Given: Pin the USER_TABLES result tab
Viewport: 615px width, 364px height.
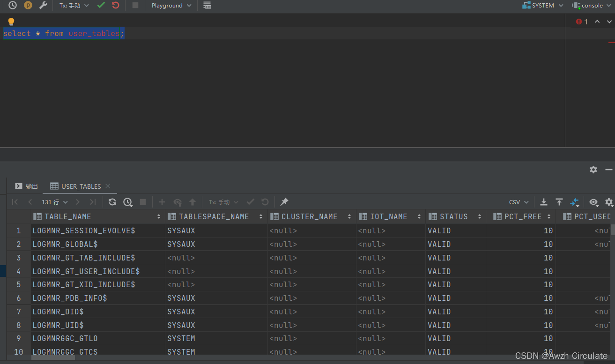Looking at the screenshot, I should point(283,202).
